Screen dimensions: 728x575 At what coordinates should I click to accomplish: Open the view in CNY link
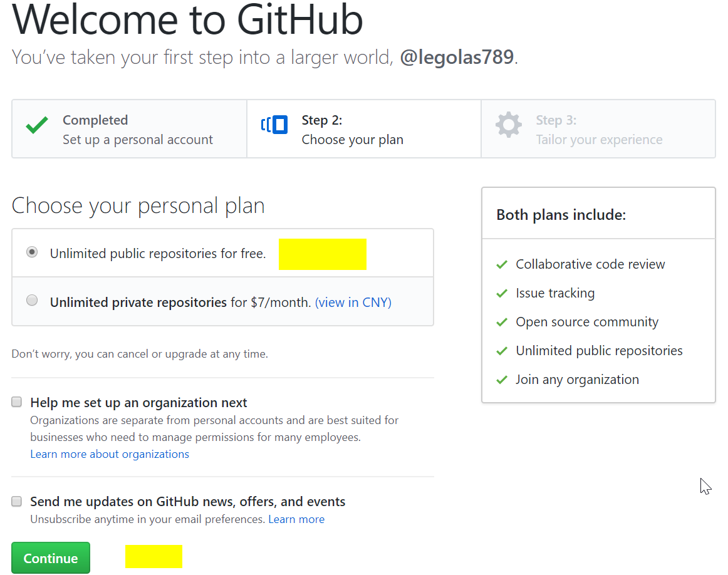(353, 303)
